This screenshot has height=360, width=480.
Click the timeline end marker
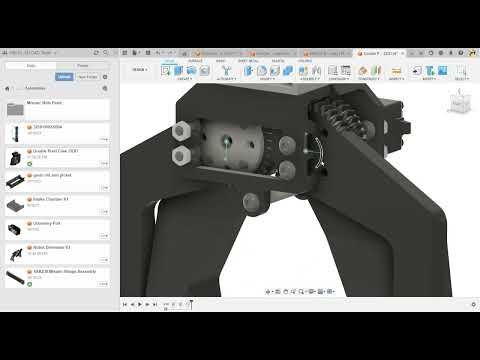coord(191,304)
